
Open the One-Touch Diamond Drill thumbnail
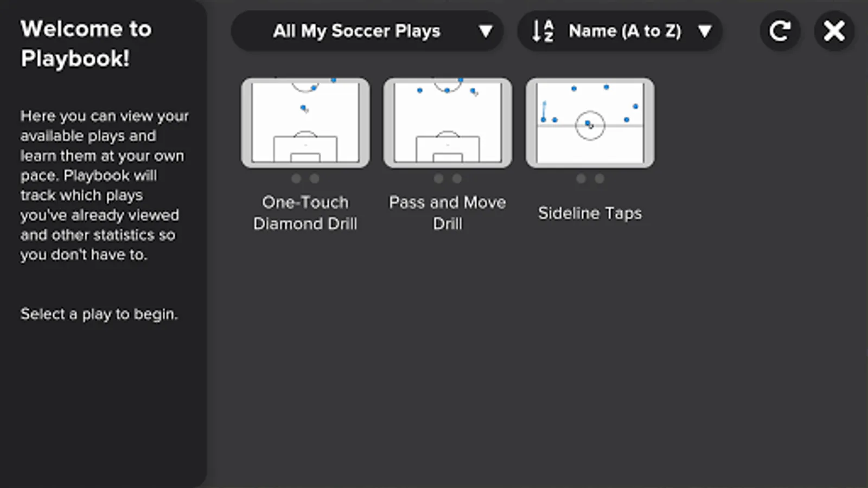pos(305,123)
